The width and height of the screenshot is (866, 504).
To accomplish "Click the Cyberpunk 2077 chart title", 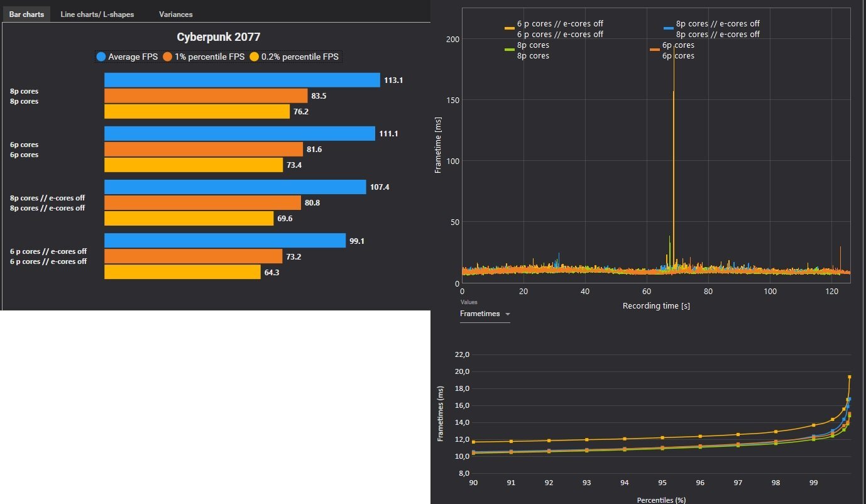I will click(218, 37).
